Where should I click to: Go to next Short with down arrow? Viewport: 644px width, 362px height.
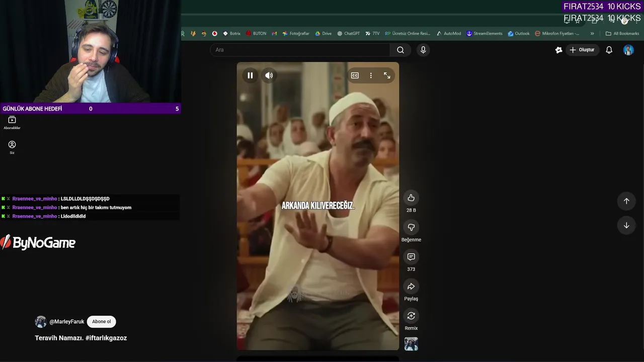coord(626,225)
